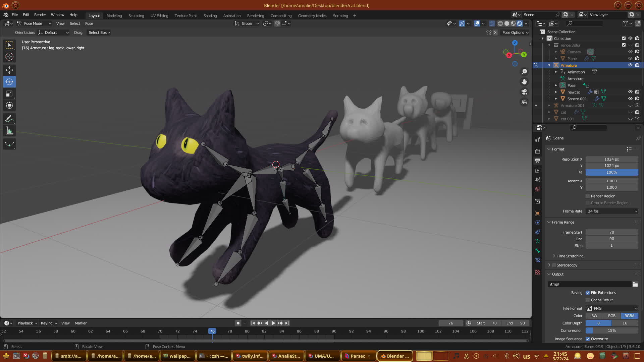644x362 pixels.
Task: Open the Frame Rate dropdown
Action: coord(612,211)
